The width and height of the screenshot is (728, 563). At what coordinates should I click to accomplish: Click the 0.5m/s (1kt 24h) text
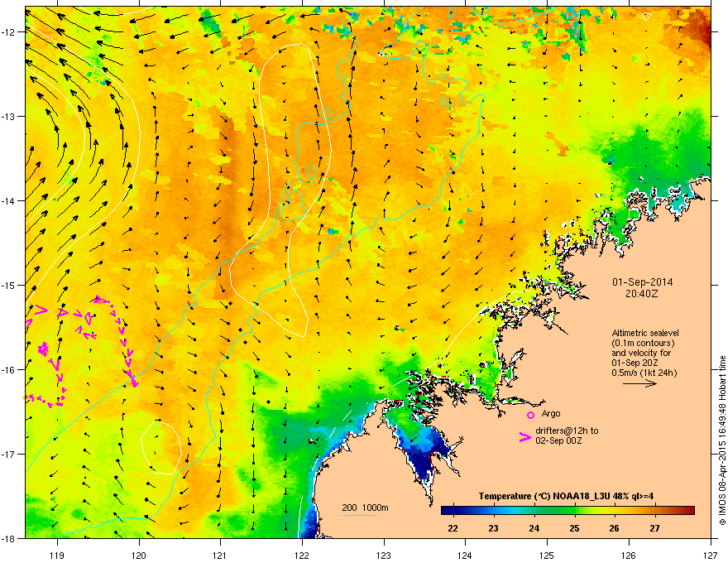click(x=644, y=373)
